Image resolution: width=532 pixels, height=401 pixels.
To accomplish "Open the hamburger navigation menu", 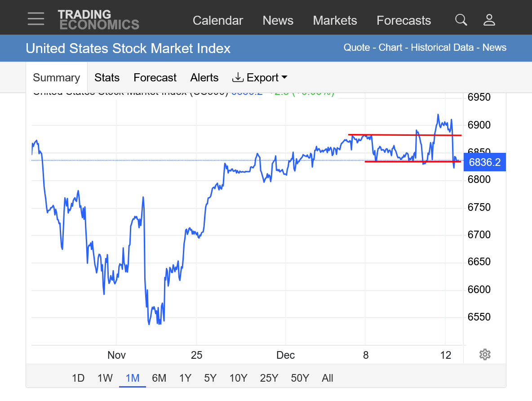I will [x=35, y=19].
